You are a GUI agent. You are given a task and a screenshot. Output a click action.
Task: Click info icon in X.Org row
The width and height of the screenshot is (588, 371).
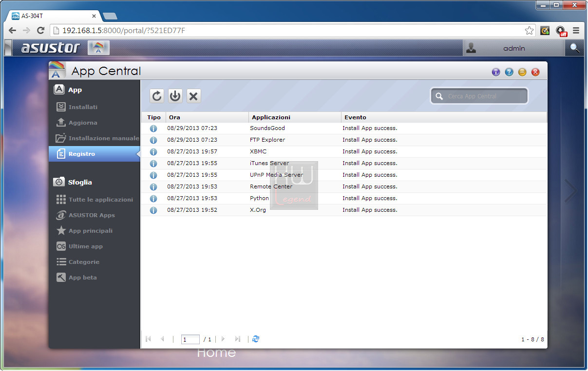(x=153, y=210)
